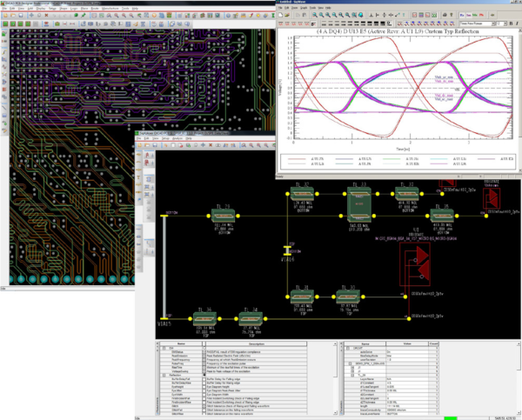Image resolution: width=522 pixels, height=420 pixels.
Task: Select TL_29 transmission line on SigXplorer canvas
Action: tap(223, 216)
